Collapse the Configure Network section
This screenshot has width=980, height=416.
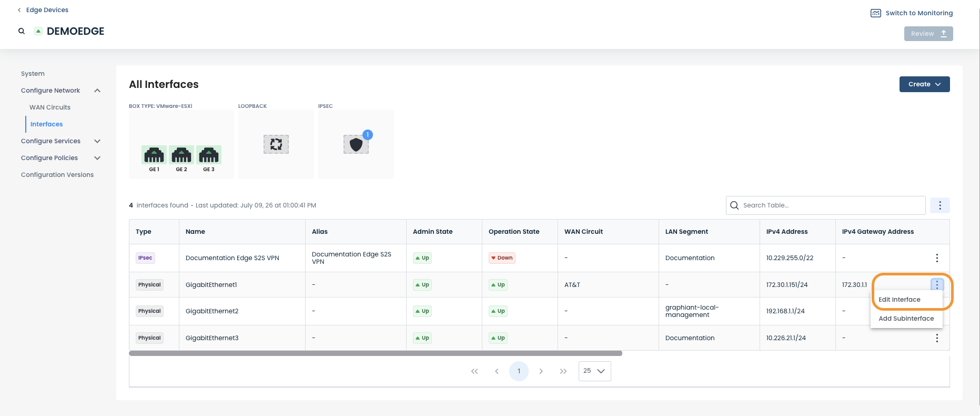pyautogui.click(x=97, y=91)
